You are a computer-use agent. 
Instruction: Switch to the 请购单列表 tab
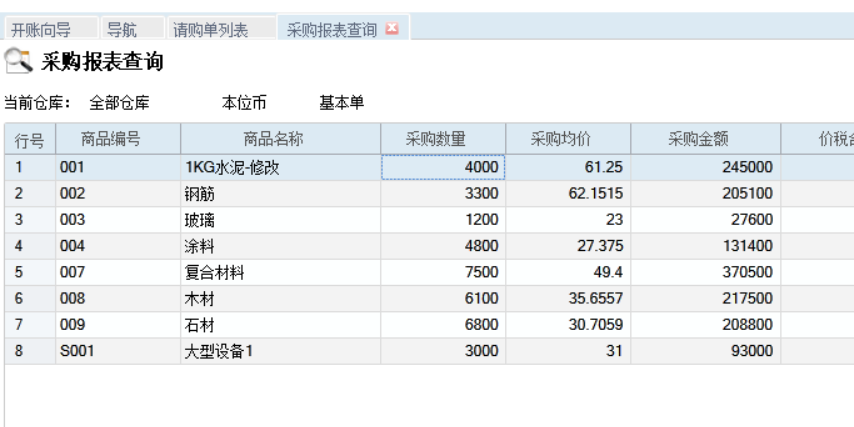(211, 30)
